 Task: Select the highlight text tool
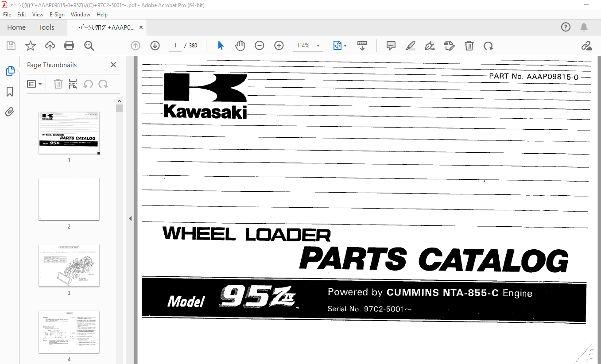410,46
